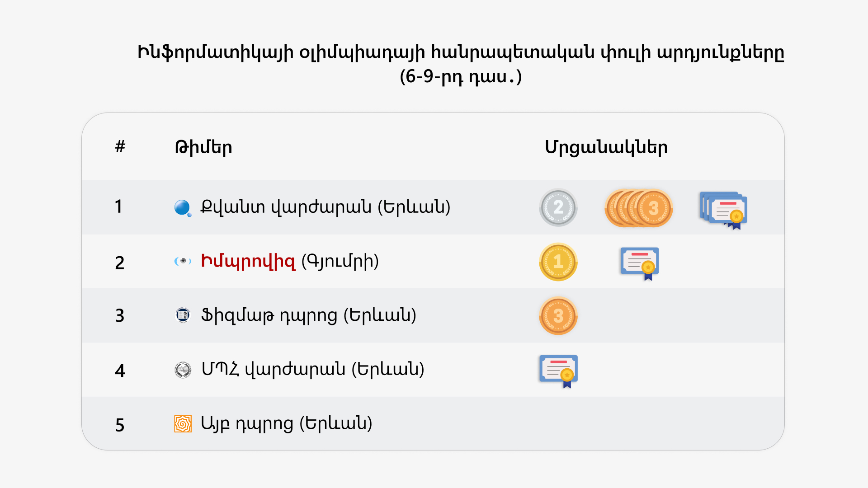Screen dimensions: 868x488
Task: Click the PhysMath school logo icon
Action: pyautogui.click(x=183, y=315)
